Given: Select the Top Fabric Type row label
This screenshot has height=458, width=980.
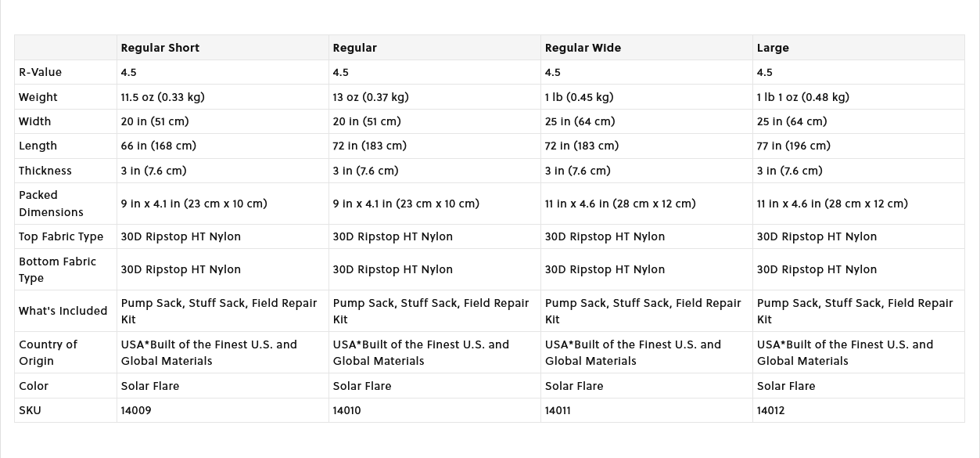Looking at the screenshot, I should pyautogui.click(x=61, y=236).
